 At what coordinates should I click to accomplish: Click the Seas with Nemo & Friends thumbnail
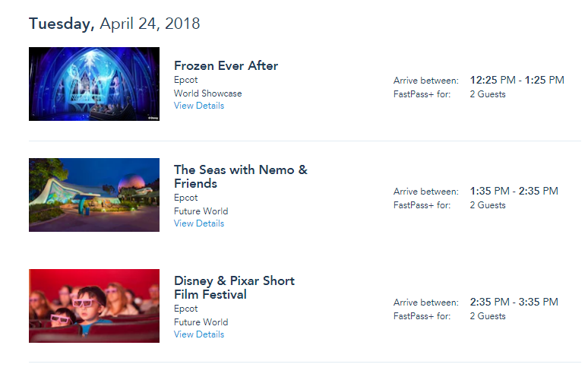click(93, 195)
